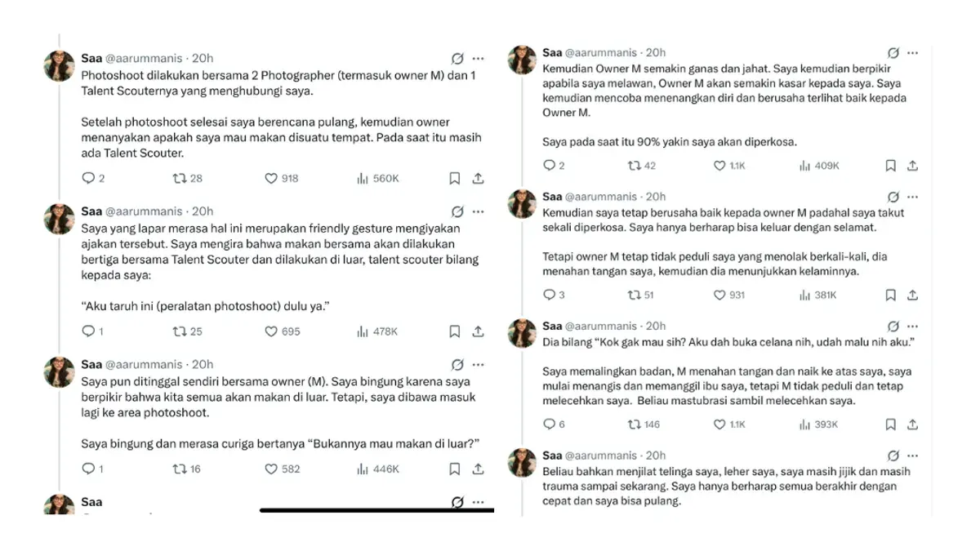Click @aarummanis handle on "Saya pun ditinggal" tweet

pyautogui.click(x=144, y=364)
